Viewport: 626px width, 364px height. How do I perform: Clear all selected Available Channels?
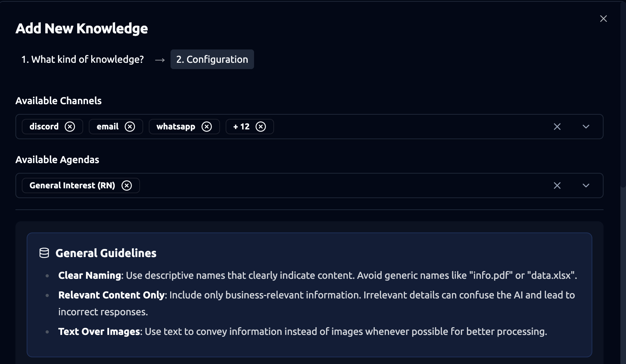coord(557,127)
